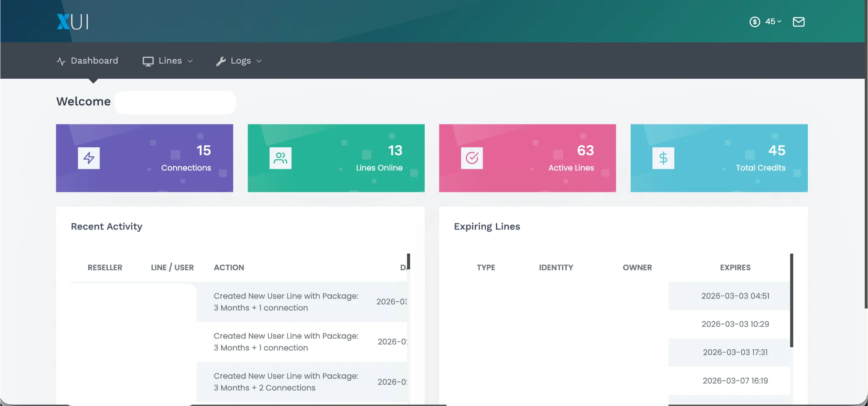Image resolution: width=868 pixels, height=406 pixels.
Task: Click the wrench icon beside Logs
Action: [221, 61]
